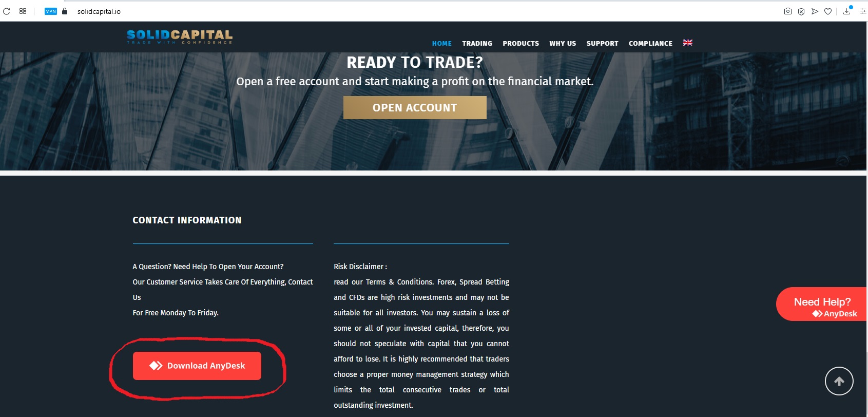
Task: Toggle the VPN badge in address bar
Action: pos(51,11)
